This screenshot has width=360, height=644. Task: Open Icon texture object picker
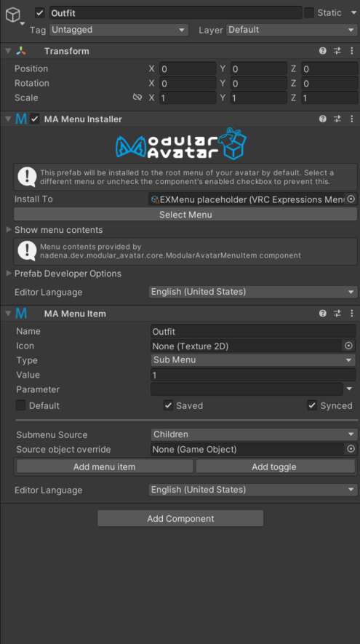(x=348, y=346)
